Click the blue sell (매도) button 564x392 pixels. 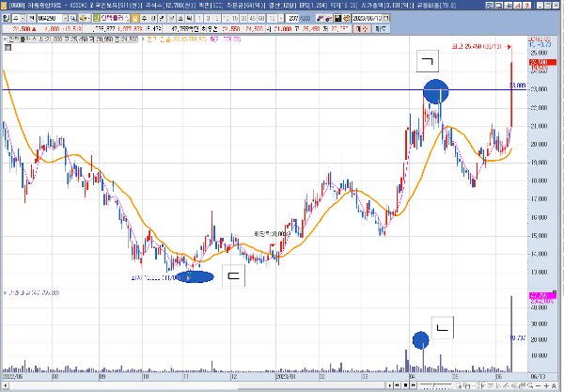[381, 29]
